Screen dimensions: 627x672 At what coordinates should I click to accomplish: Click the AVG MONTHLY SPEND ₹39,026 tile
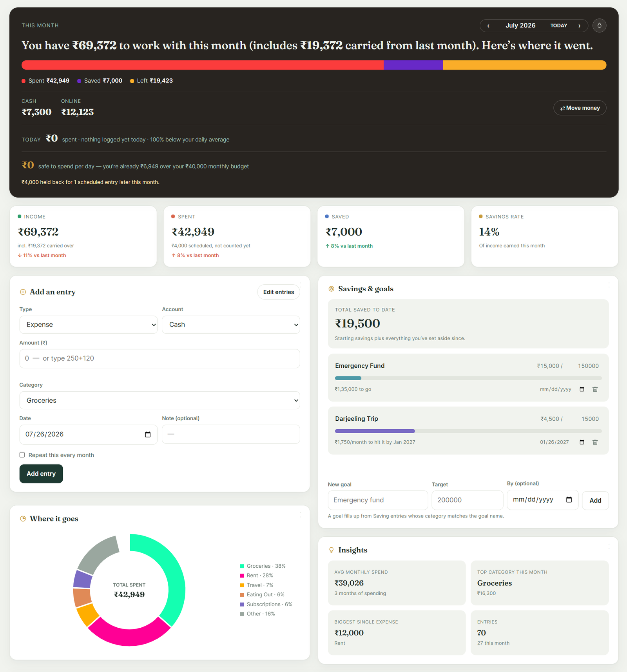point(397,583)
